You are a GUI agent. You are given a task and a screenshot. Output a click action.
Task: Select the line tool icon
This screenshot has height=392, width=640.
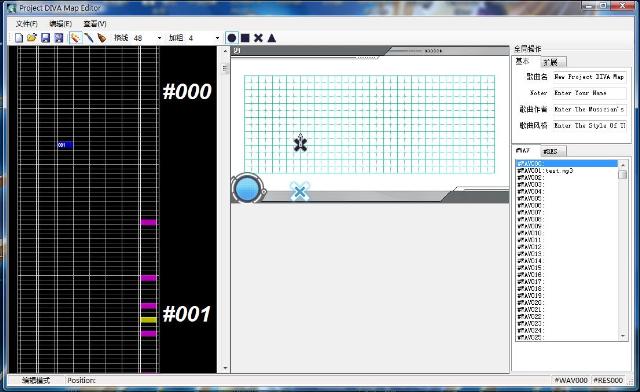89,38
